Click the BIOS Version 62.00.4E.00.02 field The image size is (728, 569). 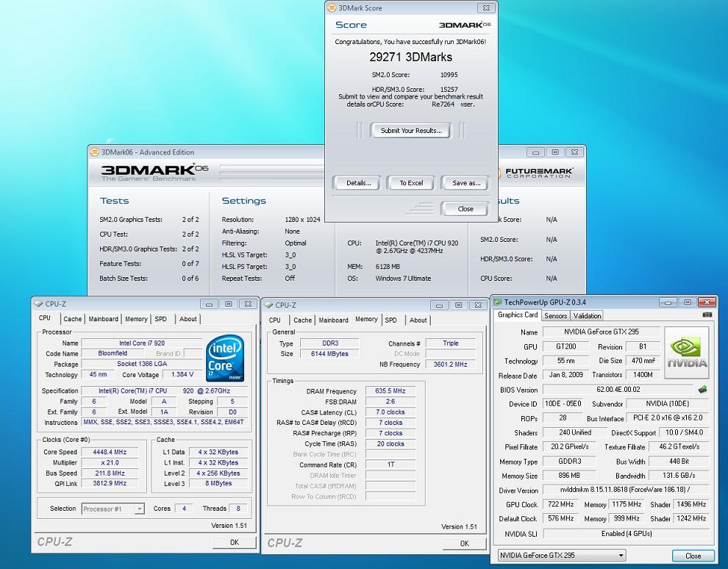pos(618,390)
